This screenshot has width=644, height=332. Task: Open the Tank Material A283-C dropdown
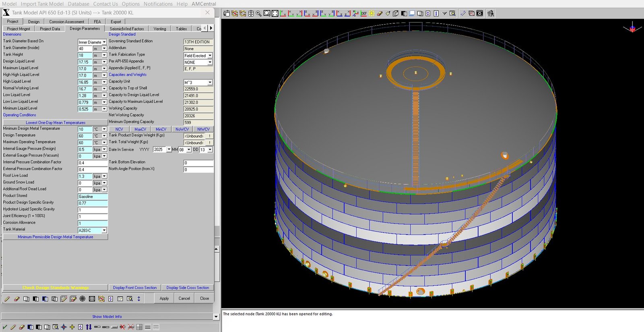coord(104,230)
